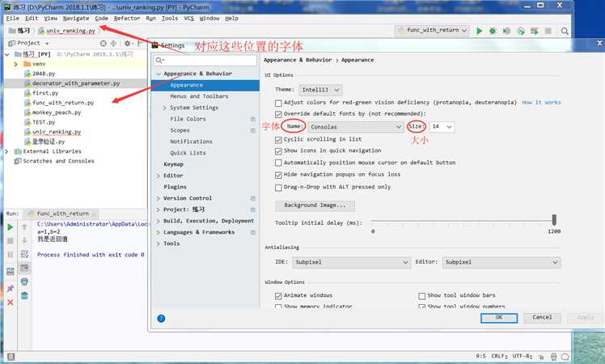Click the print icon in Run panel
605x364 pixels.
pyautogui.click(x=24, y=281)
